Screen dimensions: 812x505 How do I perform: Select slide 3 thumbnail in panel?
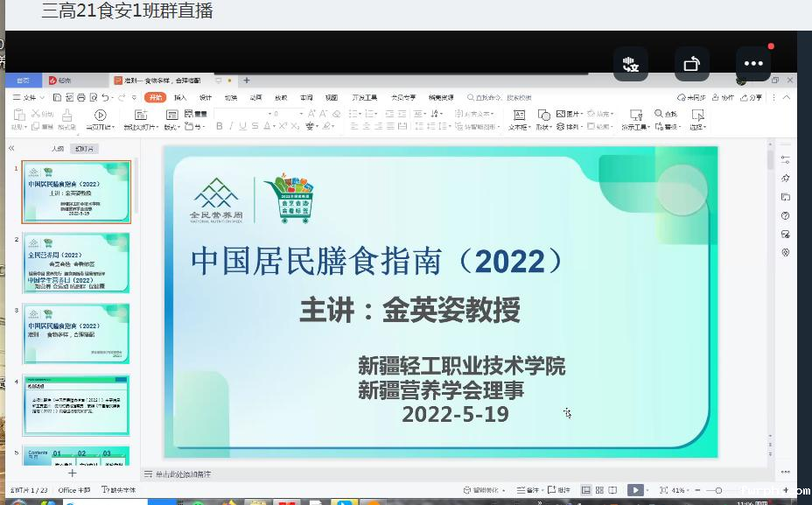[76, 333]
